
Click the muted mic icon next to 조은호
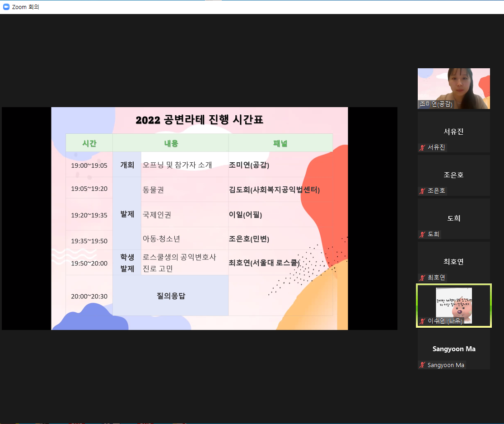coord(423,191)
